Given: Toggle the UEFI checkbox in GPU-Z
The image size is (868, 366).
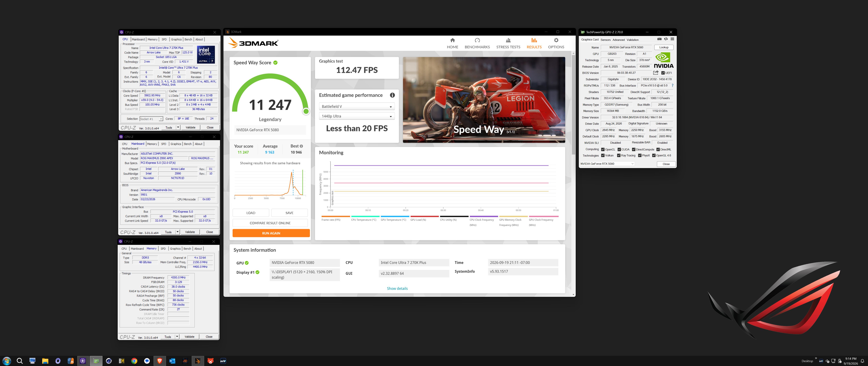Looking at the screenshot, I should (x=663, y=73).
